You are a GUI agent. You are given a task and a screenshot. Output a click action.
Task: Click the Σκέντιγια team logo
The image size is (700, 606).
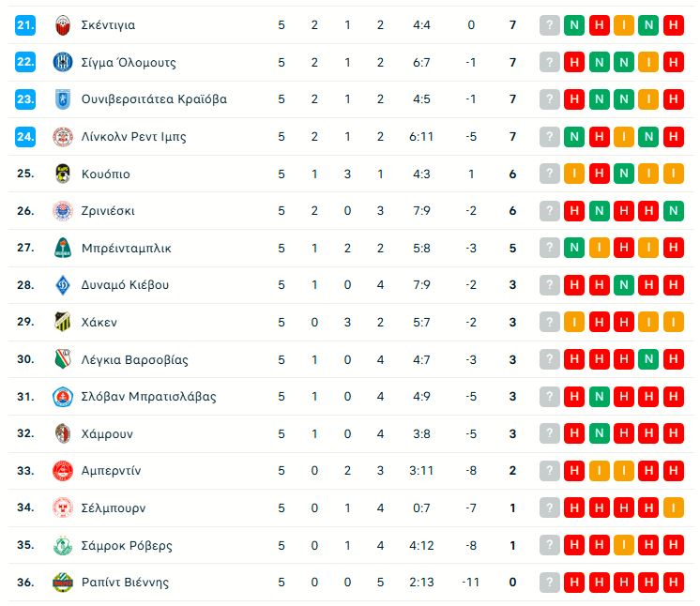coord(63,25)
